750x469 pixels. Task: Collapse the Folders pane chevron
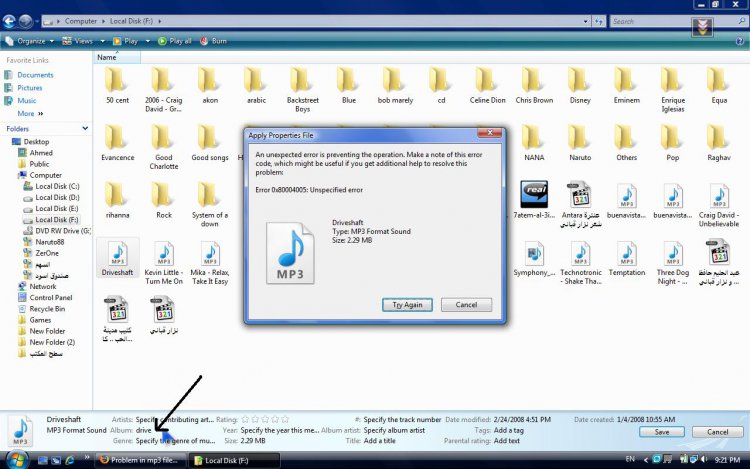[x=85, y=128]
